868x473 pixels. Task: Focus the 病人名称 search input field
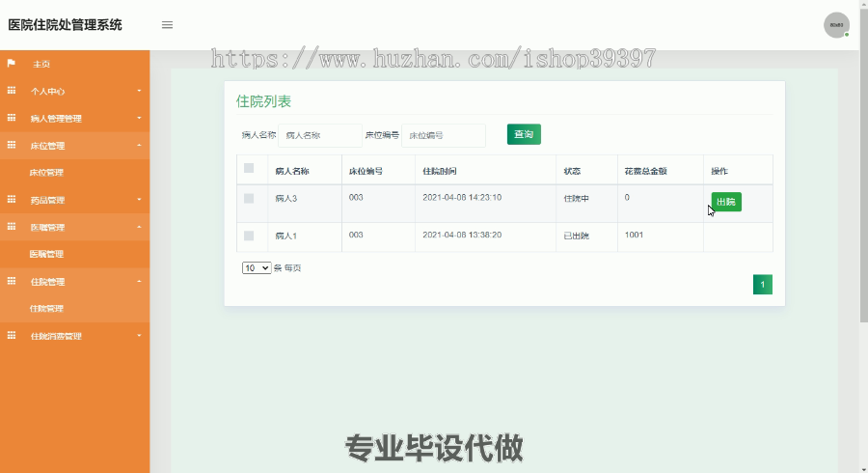[320, 135]
